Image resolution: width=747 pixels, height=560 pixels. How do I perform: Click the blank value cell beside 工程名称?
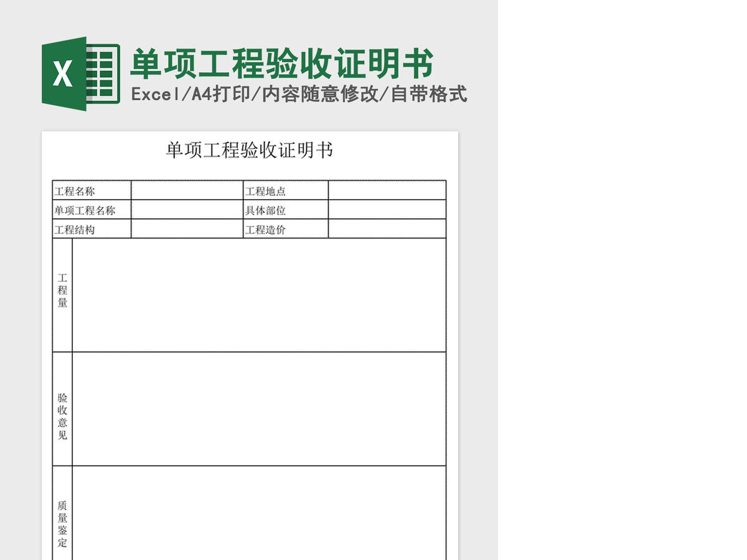[x=187, y=190]
